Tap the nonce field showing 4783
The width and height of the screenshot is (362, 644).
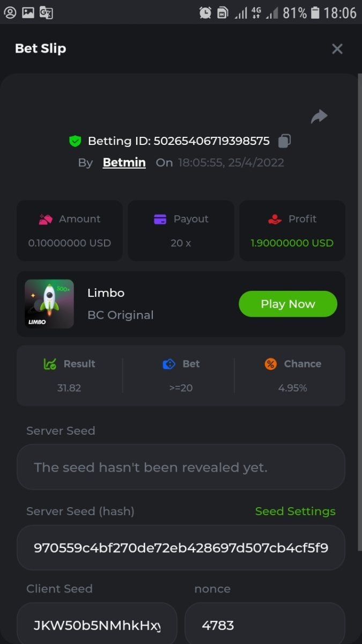(264, 625)
